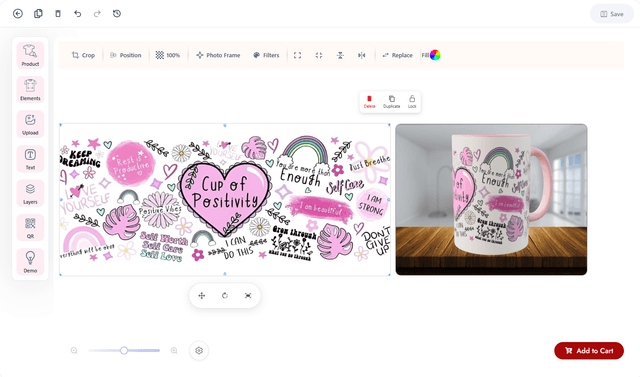
Task: Open the QR code tool
Action: pyautogui.click(x=30, y=227)
